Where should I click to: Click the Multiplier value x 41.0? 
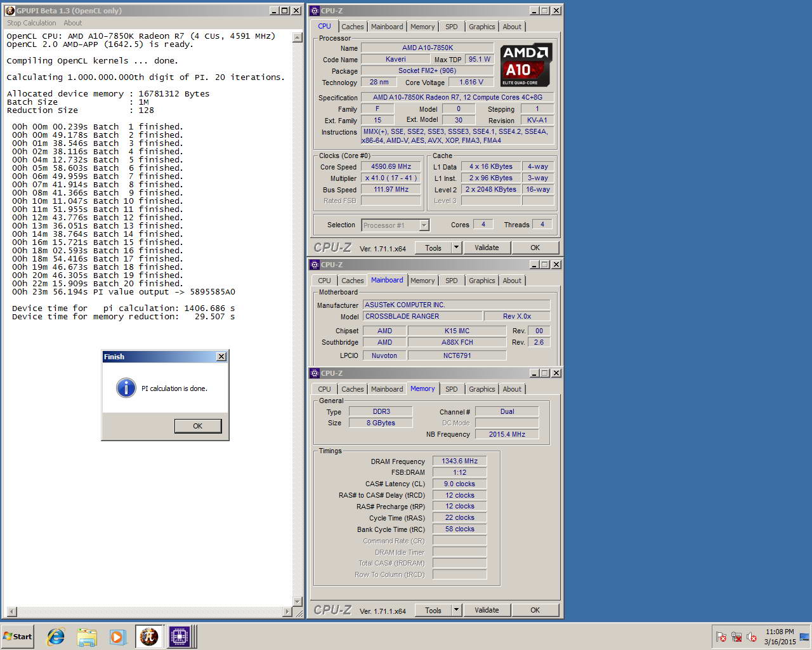[x=391, y=178]
